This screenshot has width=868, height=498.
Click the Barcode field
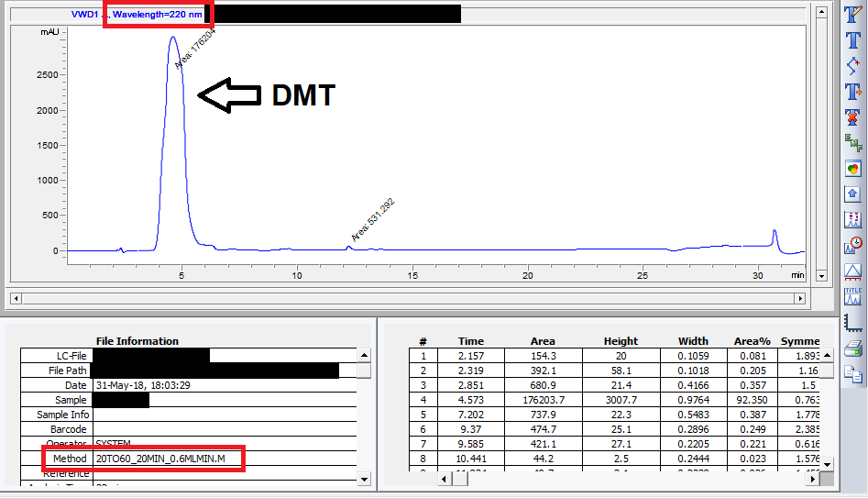[225, 429]
